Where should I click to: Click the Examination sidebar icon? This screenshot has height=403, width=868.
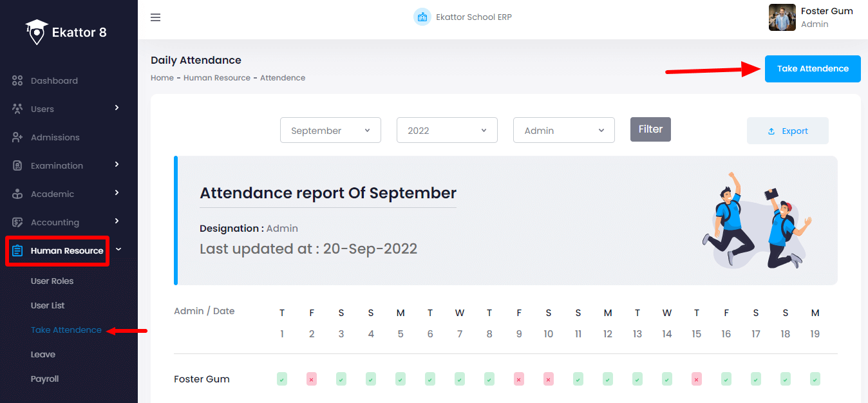[x=17, y=165]
